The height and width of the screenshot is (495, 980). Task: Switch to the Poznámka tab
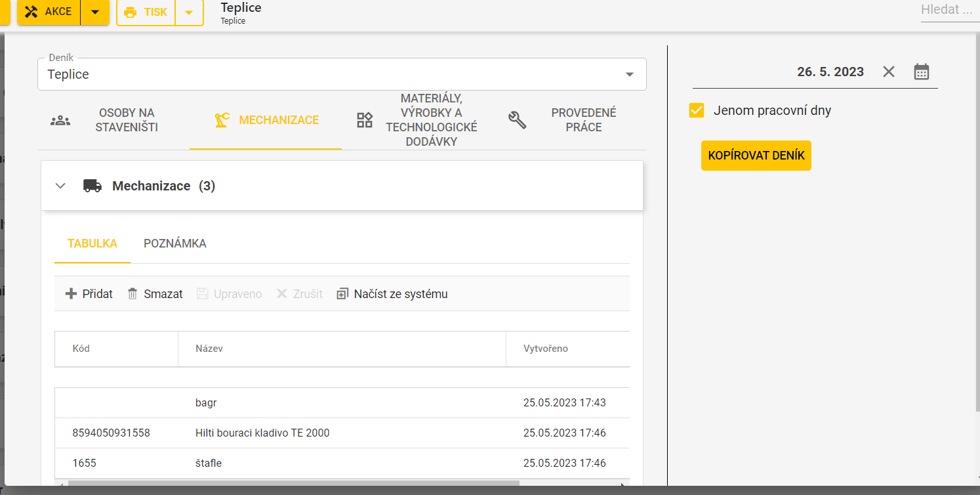(x=174, y=244)
